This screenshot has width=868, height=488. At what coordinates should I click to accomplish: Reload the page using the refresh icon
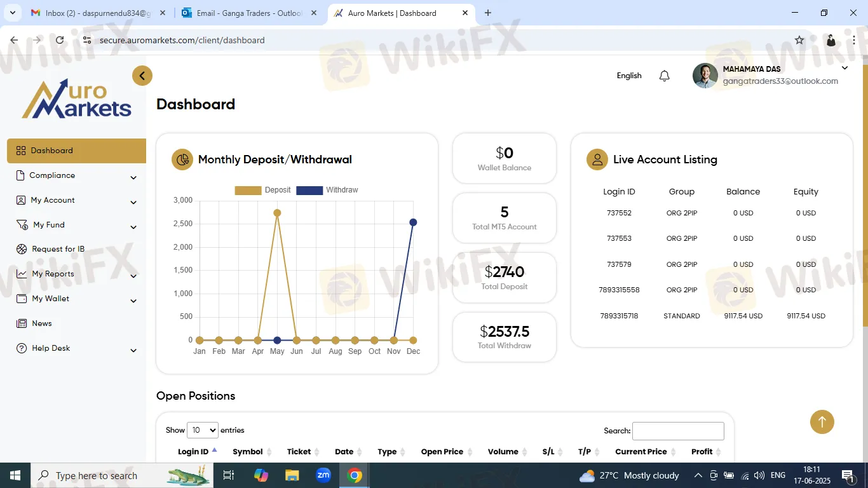click(x=60, y=40)
